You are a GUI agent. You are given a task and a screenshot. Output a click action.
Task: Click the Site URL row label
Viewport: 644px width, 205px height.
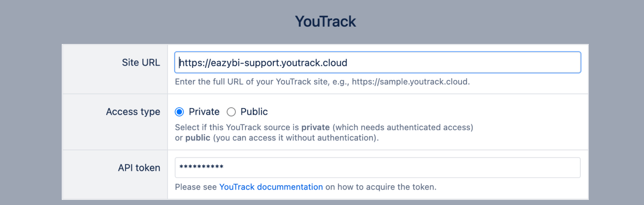[140, 63]
